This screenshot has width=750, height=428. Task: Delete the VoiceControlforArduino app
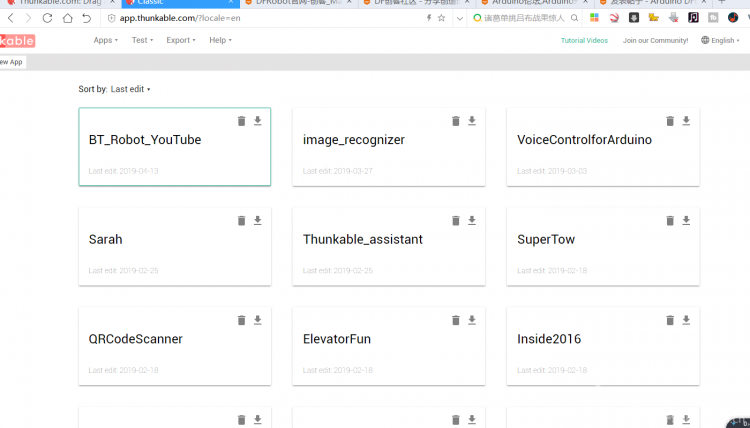click(x=670, y=121)
